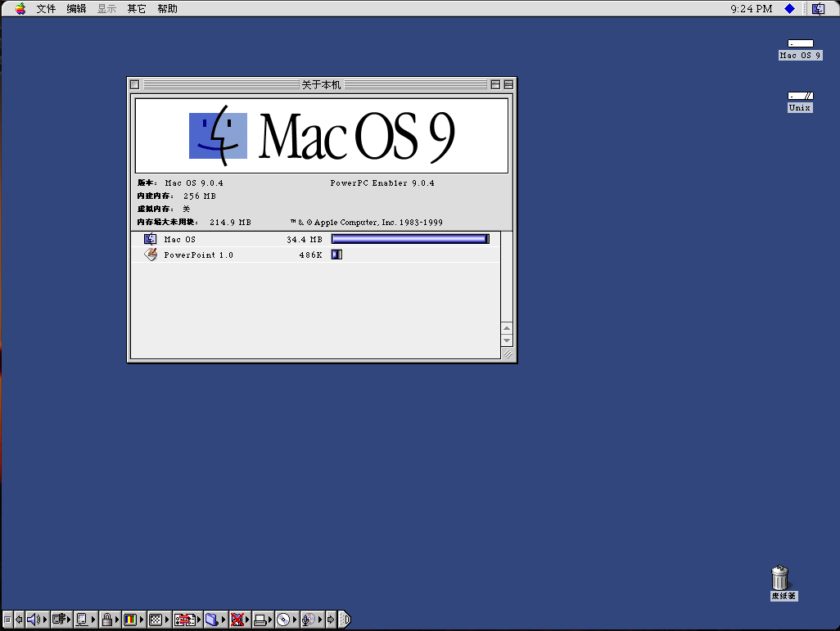
Task: Click the resize handle of 关于本机 window
Action: coord(508,354)
